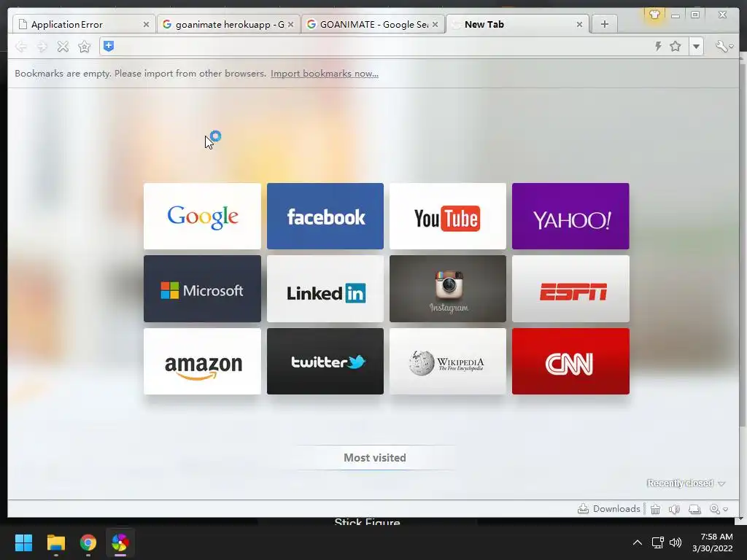
Task: Open system volume icon in tray
Action: 676,542
